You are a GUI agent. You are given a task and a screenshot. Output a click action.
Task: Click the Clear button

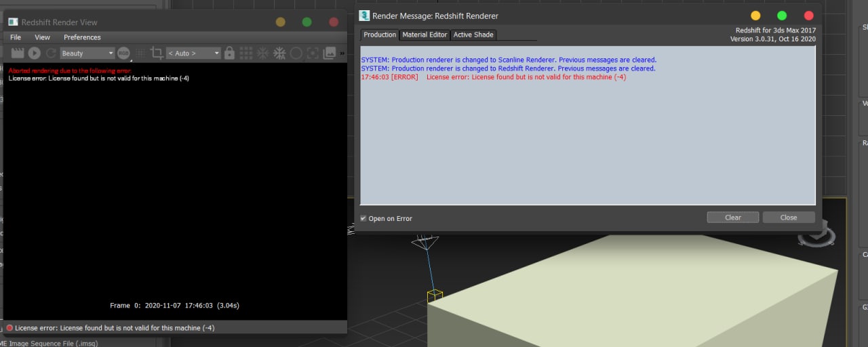[733, 218]
